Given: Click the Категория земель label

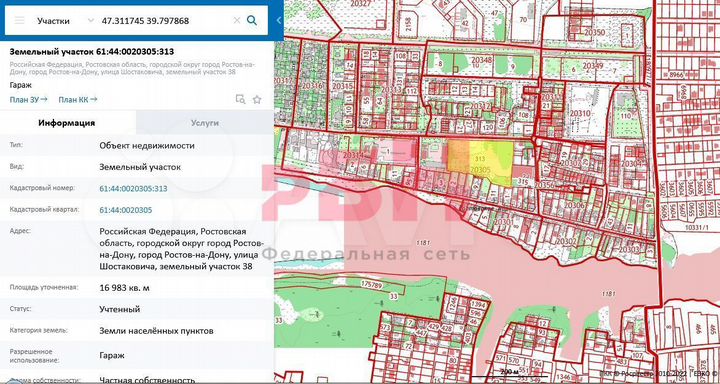Looking at the screenshot, I should (x=39, y=330).
